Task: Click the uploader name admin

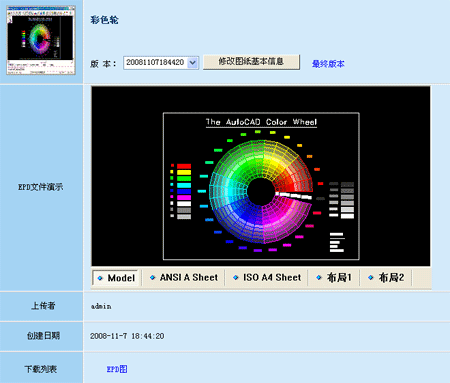Action: tap(101, 306)
